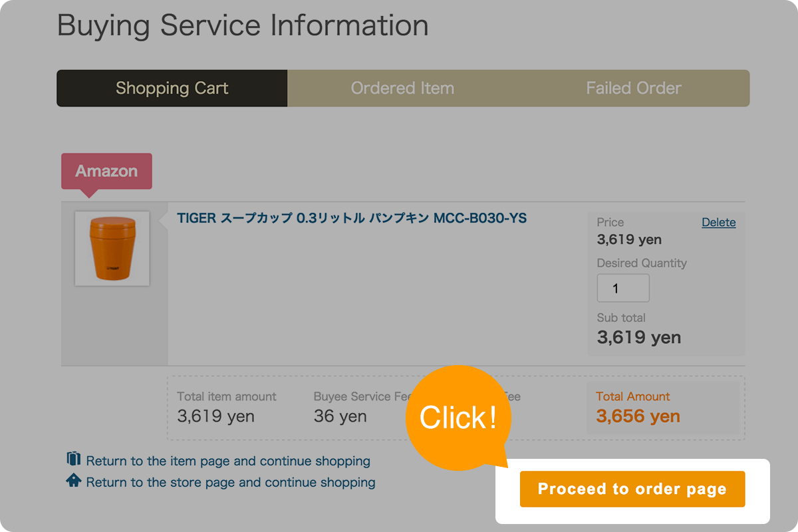Click the Total Amount of 3,656 yen
The image size is (798, 532).
[638, 416]
